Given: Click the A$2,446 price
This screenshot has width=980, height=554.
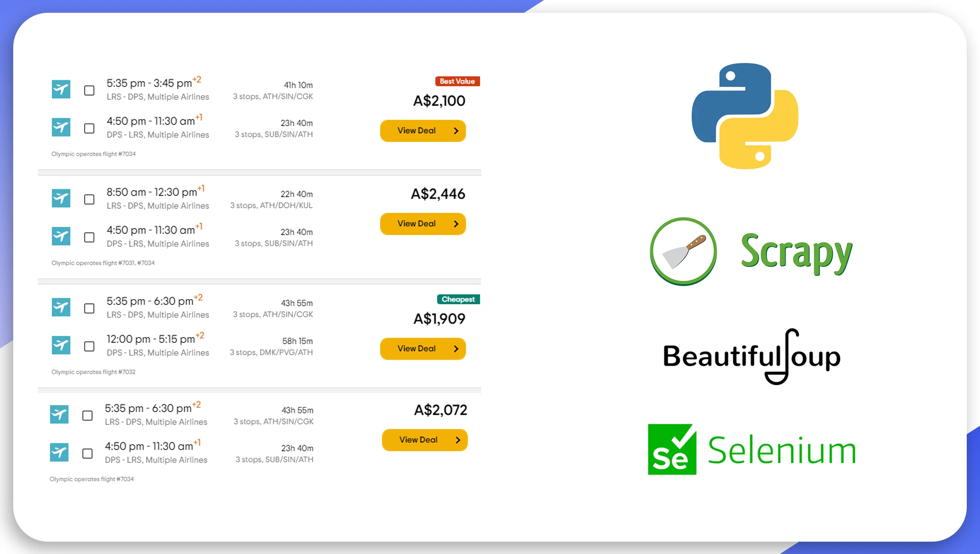Looking at the screenshot, I should (x=438, y=194).
